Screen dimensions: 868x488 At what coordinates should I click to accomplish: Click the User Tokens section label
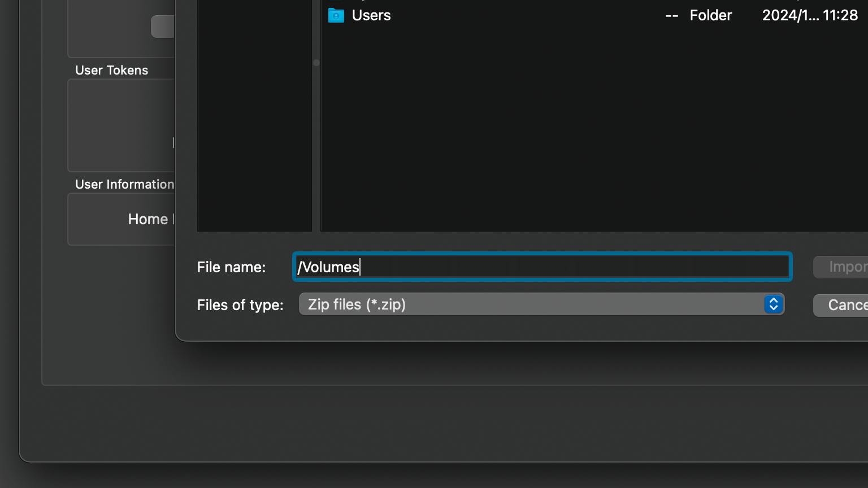click(x=111, y=70)
